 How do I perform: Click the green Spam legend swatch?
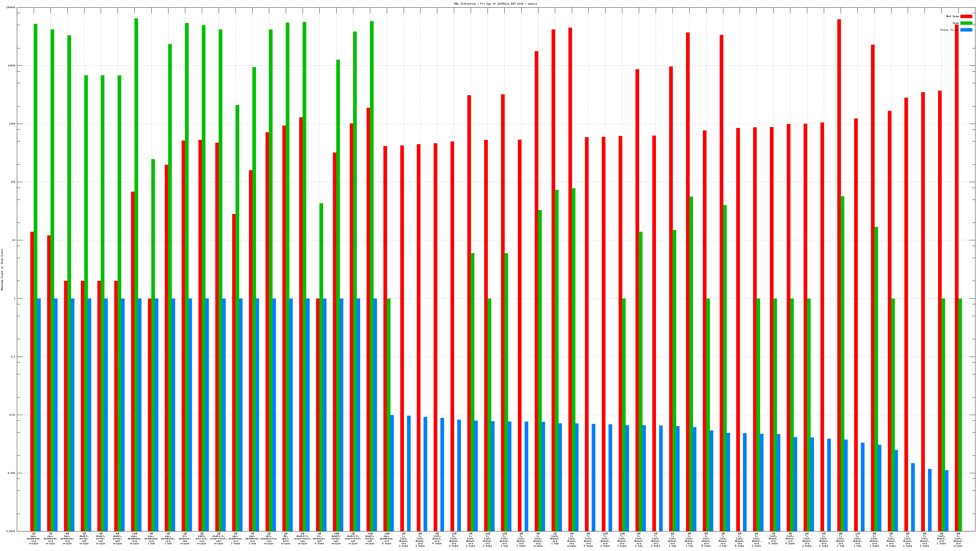(x=966, y=23)
